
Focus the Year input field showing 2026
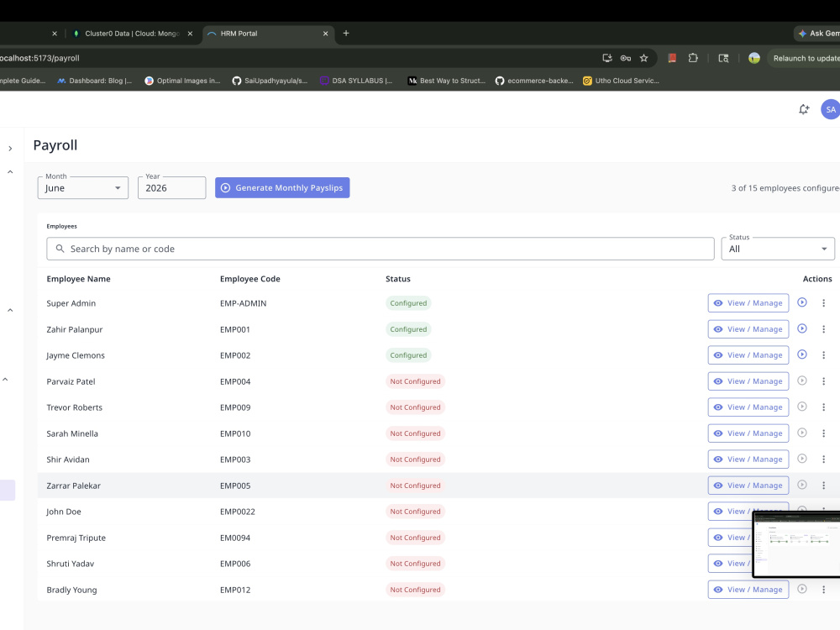[x=171, y=188]
